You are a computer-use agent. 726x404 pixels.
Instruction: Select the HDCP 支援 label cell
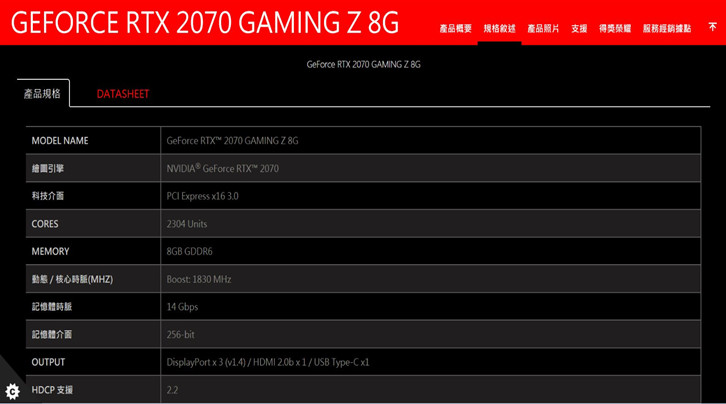(93, 390)
